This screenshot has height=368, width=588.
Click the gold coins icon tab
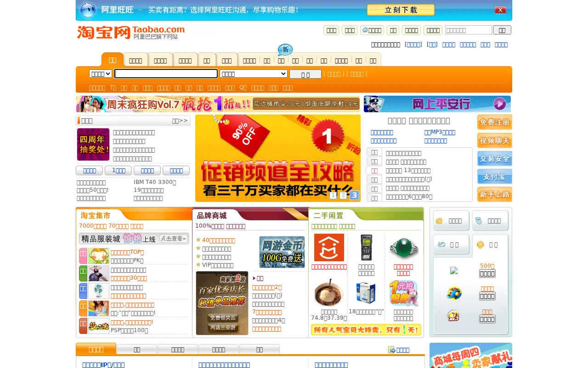click(x=452, y=221)
